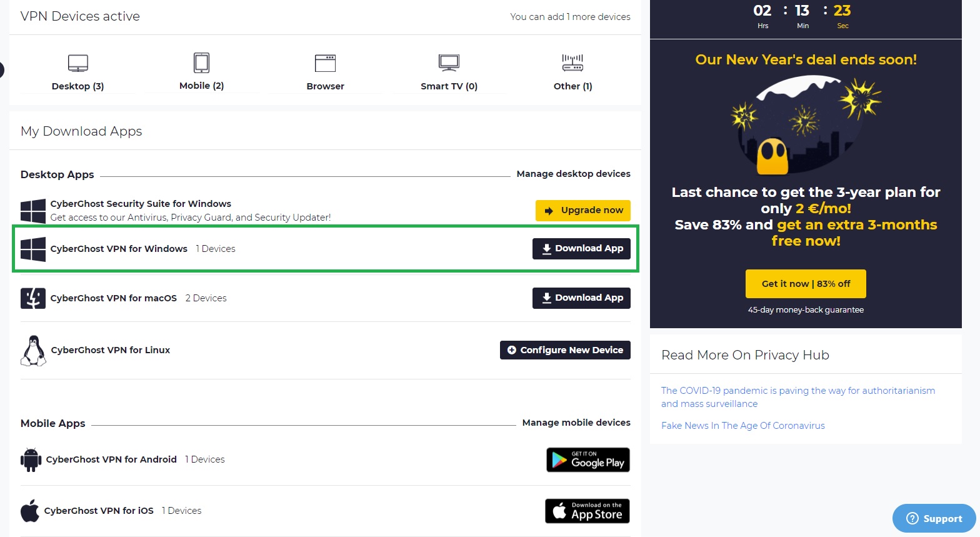Click the Android robot icon
The height and width of the screenshot is (537, 980).
click(31, 459)
